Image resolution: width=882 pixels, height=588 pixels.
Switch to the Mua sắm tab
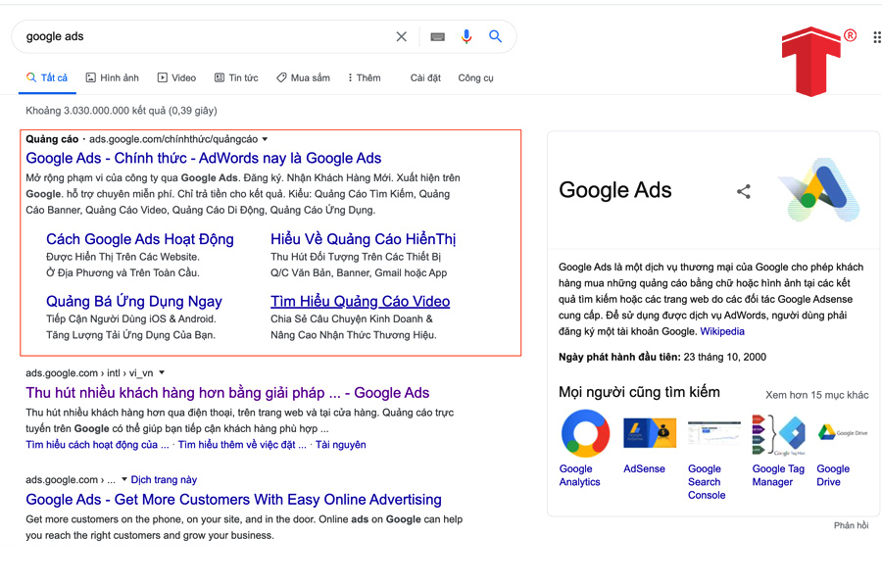(x=303, y=77)
